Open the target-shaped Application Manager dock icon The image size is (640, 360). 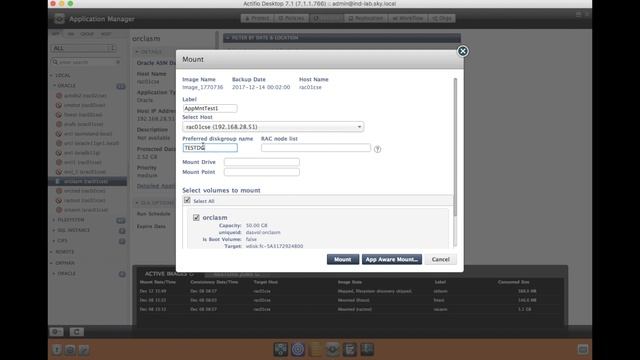298,349
